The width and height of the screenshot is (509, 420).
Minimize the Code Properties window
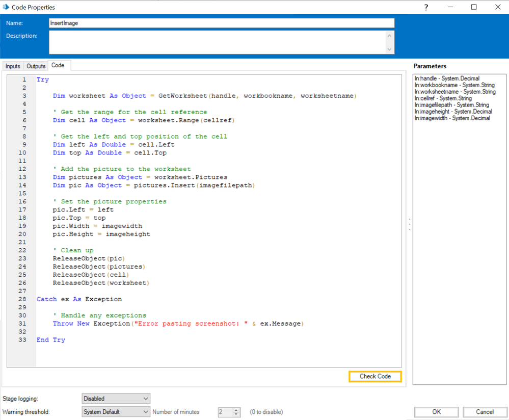click(450, 7)
